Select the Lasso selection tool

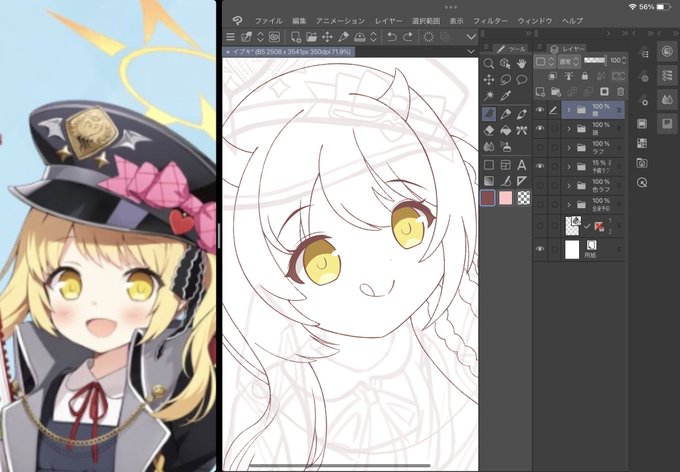click(505, 80)
